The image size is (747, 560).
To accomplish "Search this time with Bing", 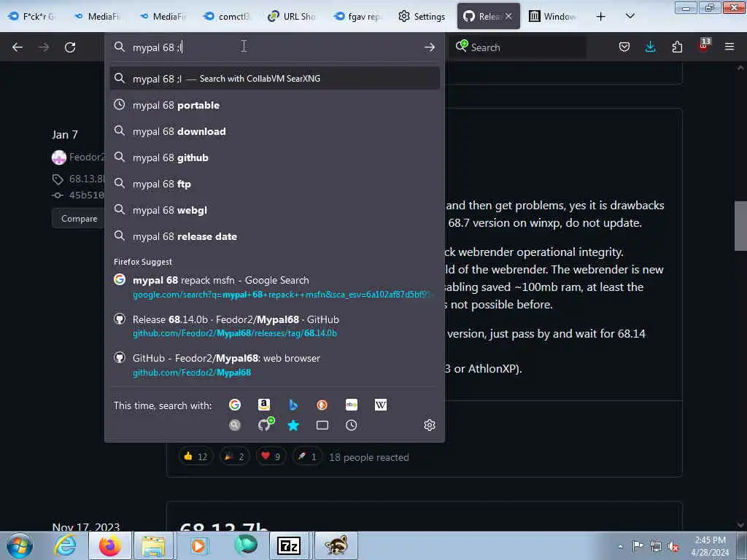I will pos(293,405).
